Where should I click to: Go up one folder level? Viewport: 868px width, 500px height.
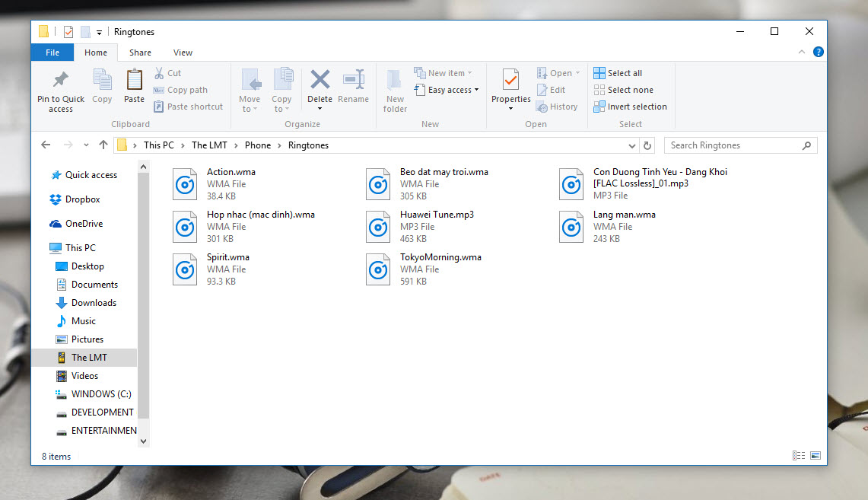(103, 145)
